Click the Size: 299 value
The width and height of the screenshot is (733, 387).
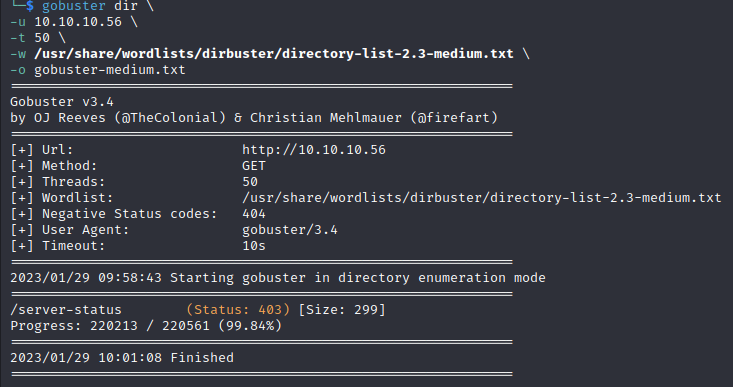(x=342, y=310)
